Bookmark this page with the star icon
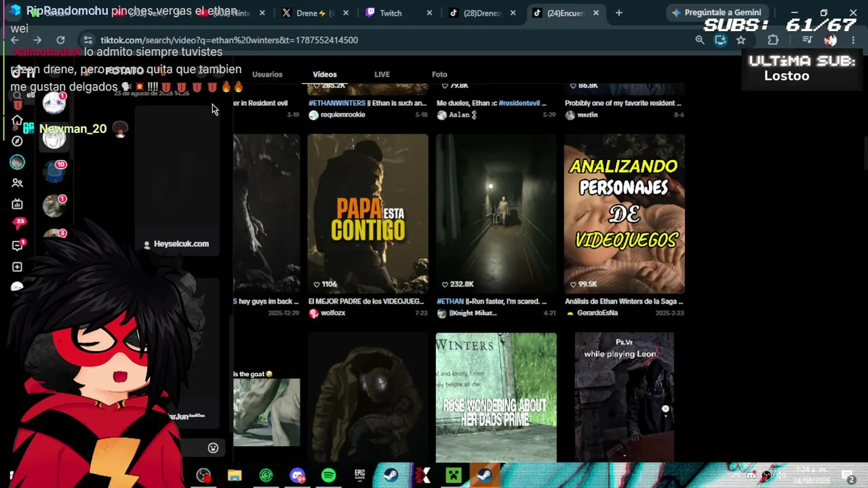Image resolution: width=868 pixels, height=488 pixels. [x=741, y=40]
